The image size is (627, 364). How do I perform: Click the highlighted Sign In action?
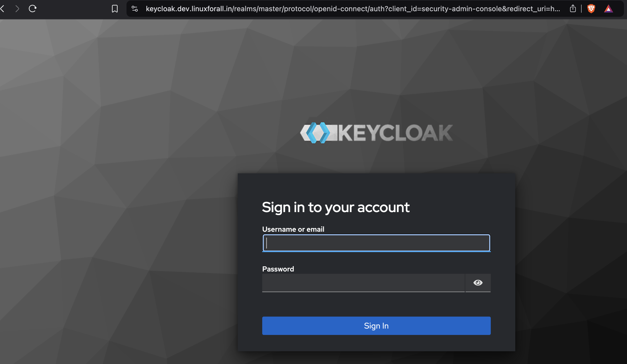point(376,326)
